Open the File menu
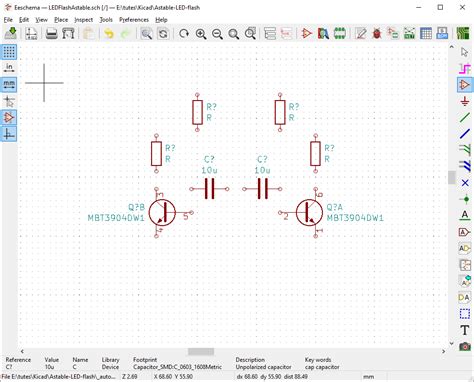474x382 pixels. 8,20
